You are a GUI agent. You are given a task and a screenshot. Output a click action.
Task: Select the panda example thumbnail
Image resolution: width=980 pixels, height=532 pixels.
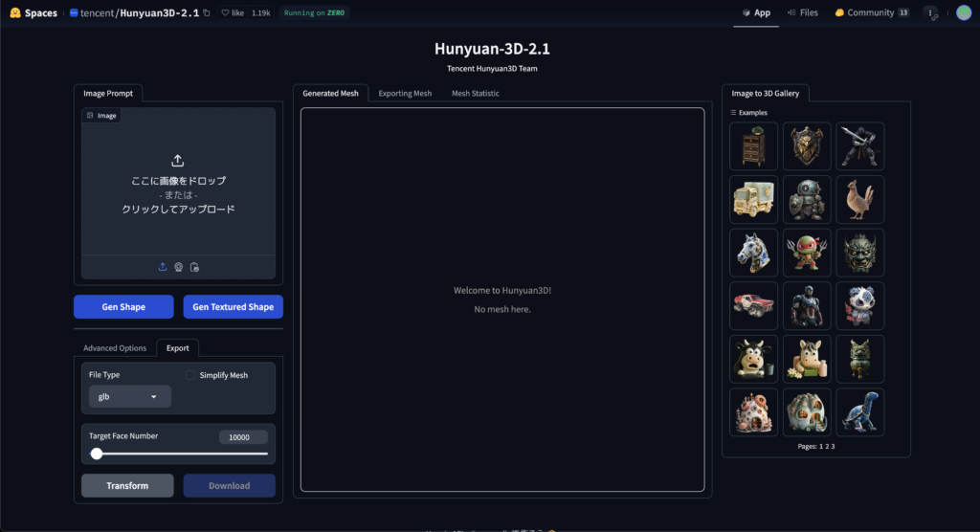[x=860, y=305]
